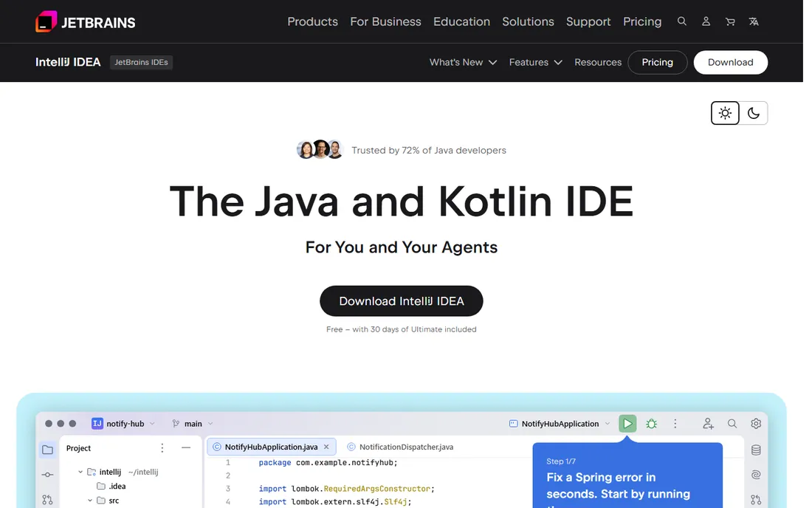Click the outlined Pricing button
812x508 pixels.
pos(657,62)
